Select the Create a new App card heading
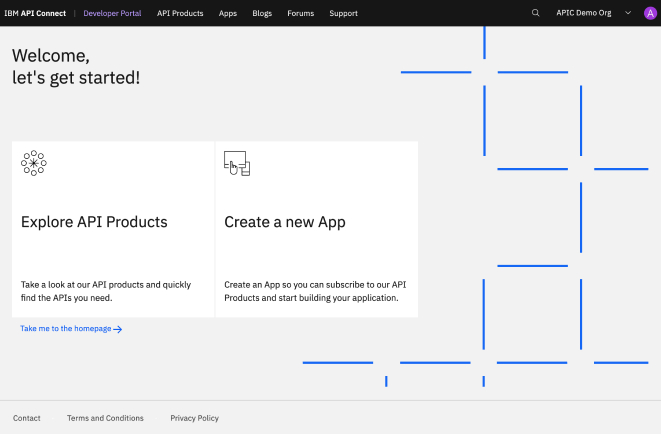Viewport: 661px width, 434px height. tap(284, 222)
